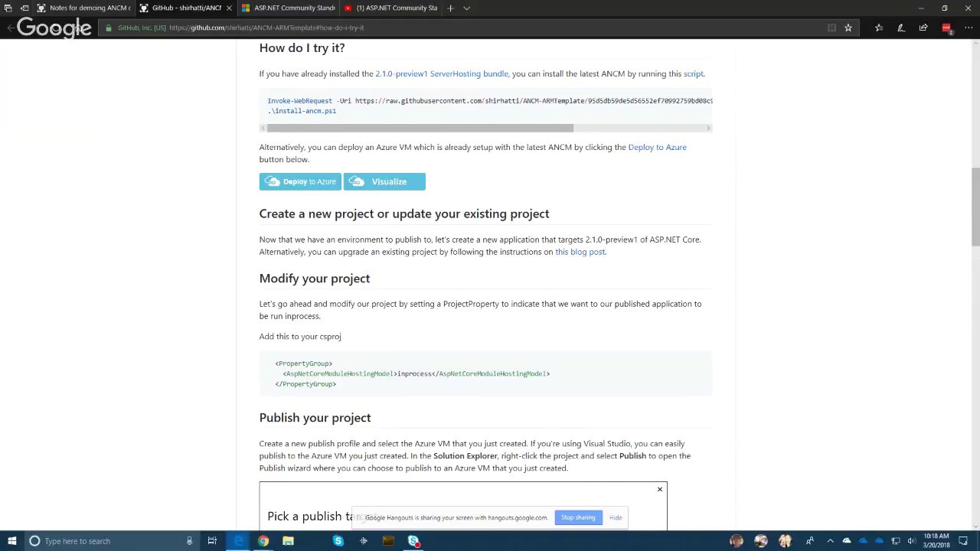
Task: Open Edge settings and more menu
Action: (x=969, y=28)
